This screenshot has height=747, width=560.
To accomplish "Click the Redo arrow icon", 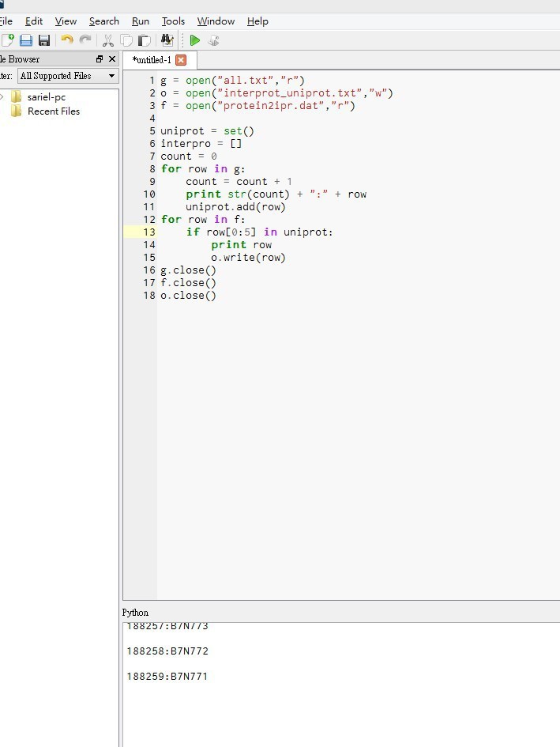I will (x=85, y=40).
